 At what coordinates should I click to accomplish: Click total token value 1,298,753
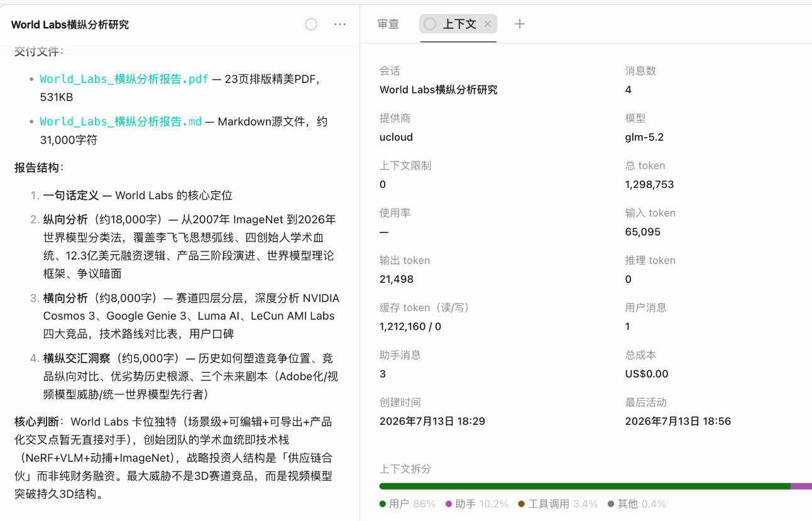(x=650, y=185)
